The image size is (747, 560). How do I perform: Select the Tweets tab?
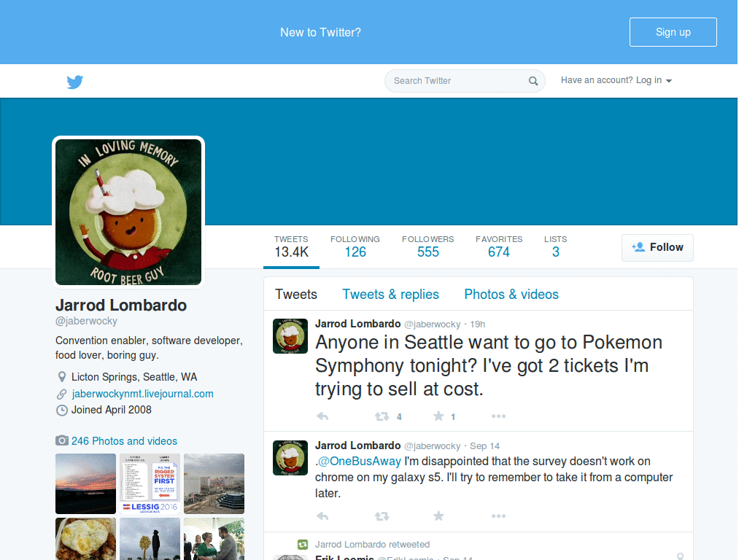[x=296, y=295]
